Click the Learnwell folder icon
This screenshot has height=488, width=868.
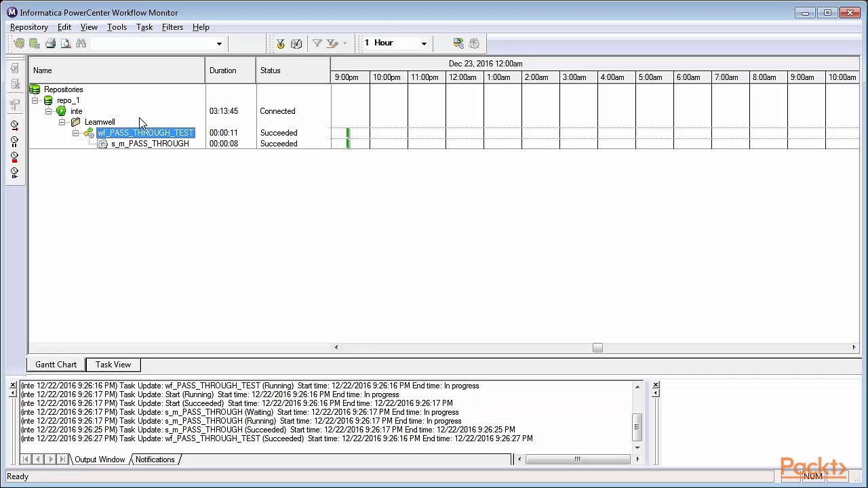[x=76, y=122]
